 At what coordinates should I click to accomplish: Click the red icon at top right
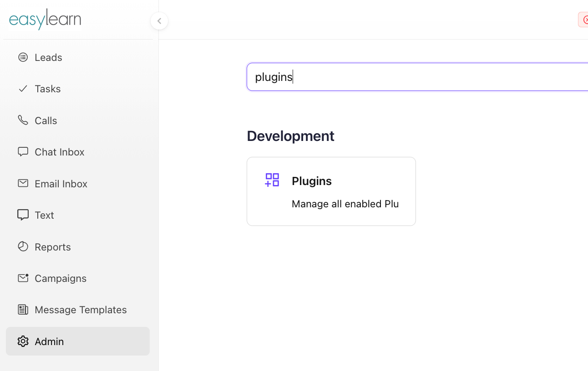584,20
